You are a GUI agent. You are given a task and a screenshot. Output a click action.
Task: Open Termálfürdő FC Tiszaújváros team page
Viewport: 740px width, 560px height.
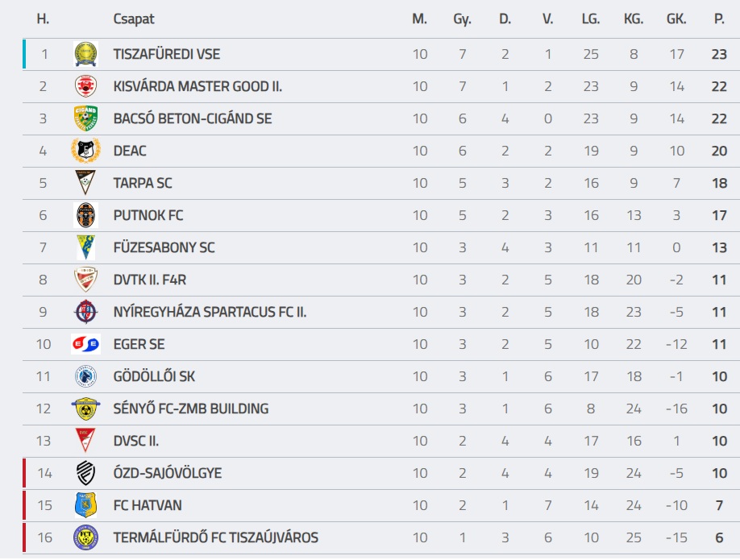coord(215,538)
